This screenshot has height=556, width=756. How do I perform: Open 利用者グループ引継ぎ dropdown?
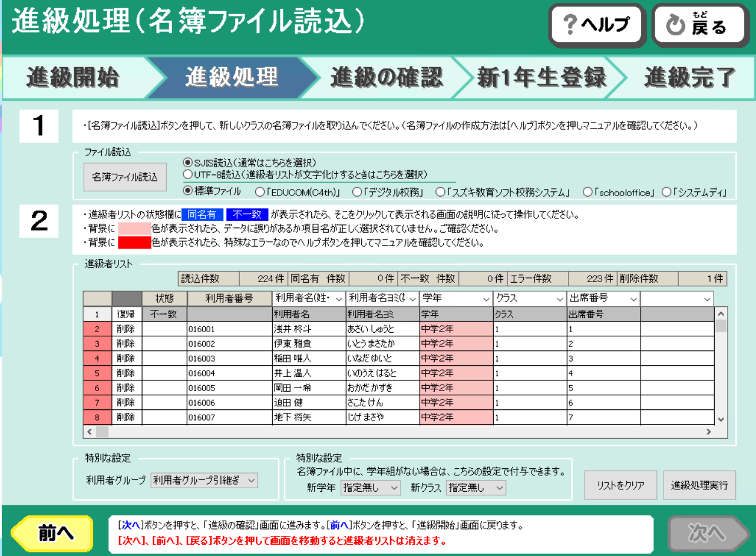point(204,481)
